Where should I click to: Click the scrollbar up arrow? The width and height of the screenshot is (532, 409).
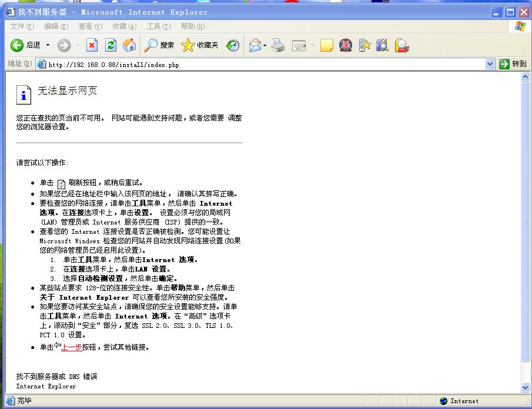click(x=525, y=77)
